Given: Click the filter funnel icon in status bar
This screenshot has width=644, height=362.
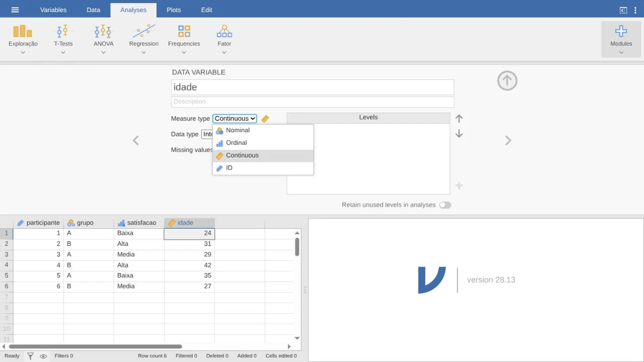Looking at the screenshot, I should 30,356.
